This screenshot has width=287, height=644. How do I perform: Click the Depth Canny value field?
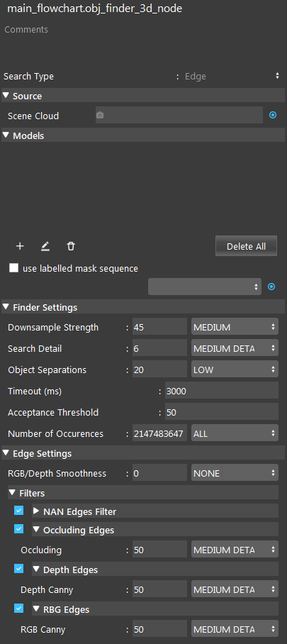(159, 590)
